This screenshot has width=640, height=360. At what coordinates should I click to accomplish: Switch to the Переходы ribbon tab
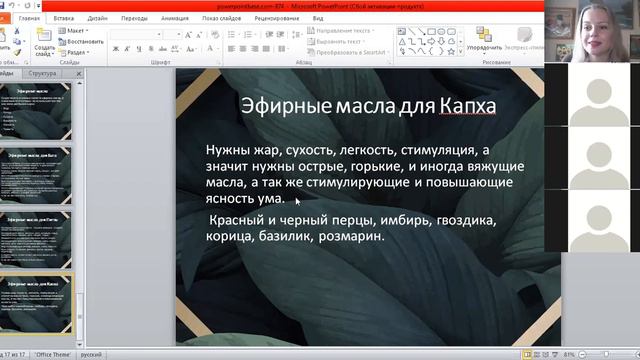[x=134, y=18]
